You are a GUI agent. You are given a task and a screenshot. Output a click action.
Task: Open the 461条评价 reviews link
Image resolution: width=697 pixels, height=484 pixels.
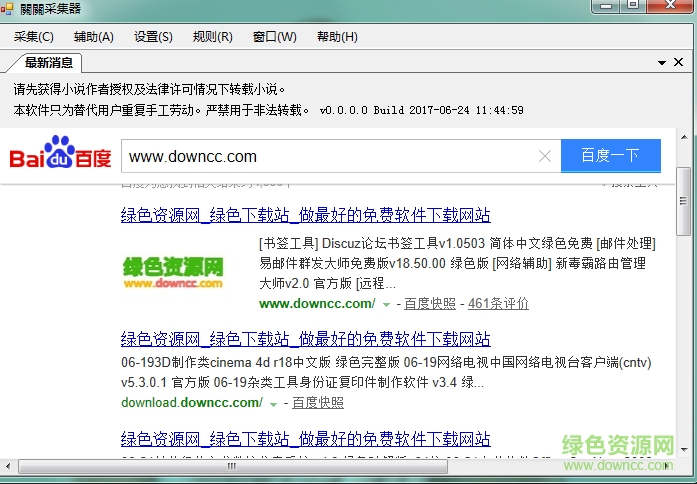tap(498, 304)
